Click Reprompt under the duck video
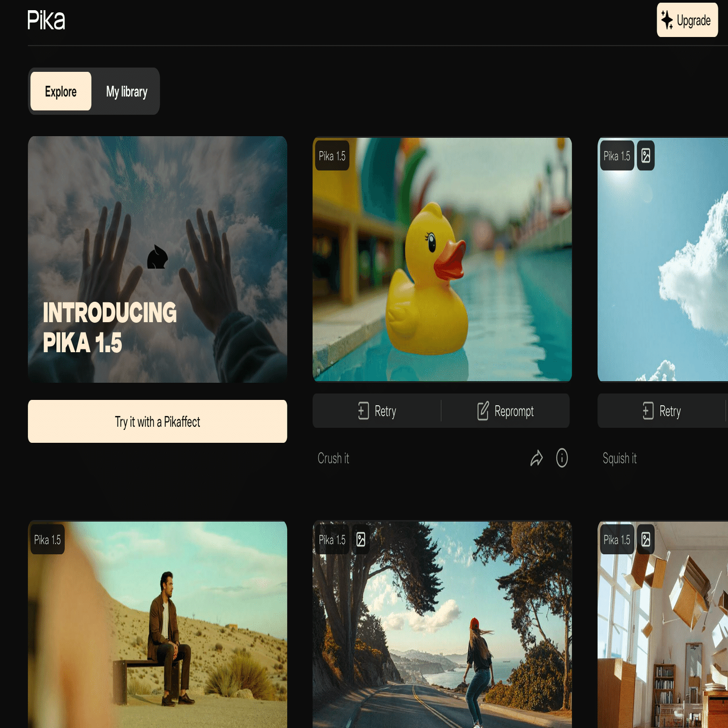 pyautogui.click(x=506, y=411)
